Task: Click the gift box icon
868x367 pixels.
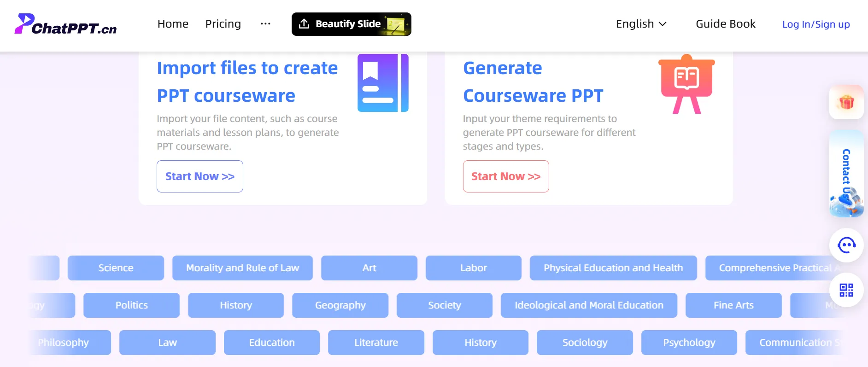Action: pos(846,102)
